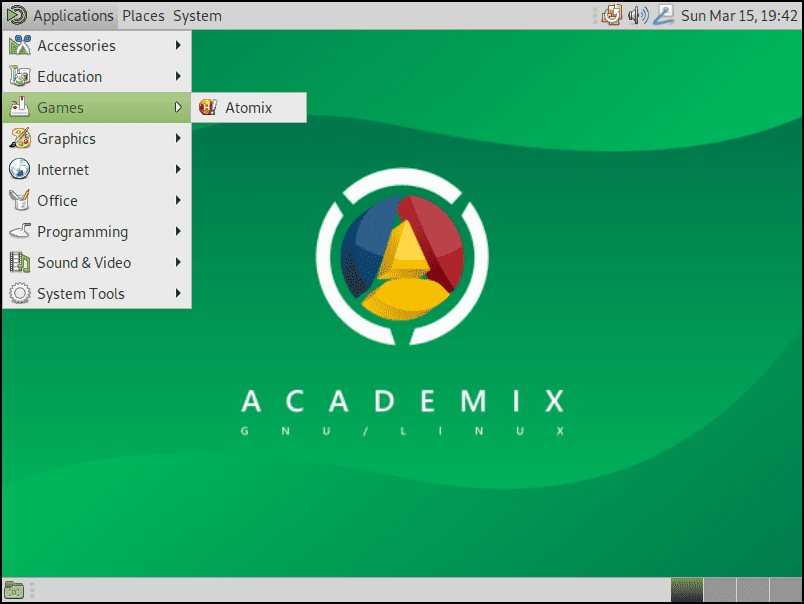Select the Internet menu entry
This screenshot has width=804, height=604.
tap(97, 169)
